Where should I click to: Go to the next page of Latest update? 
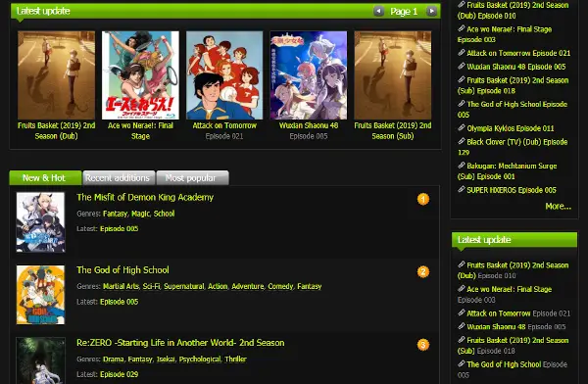point(431,11)
